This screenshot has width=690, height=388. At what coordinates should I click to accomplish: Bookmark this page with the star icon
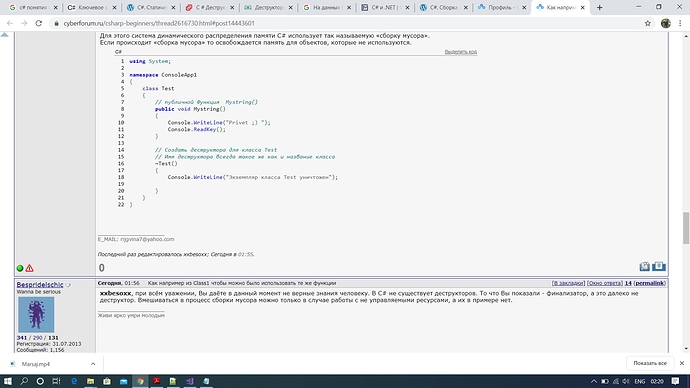648,23
